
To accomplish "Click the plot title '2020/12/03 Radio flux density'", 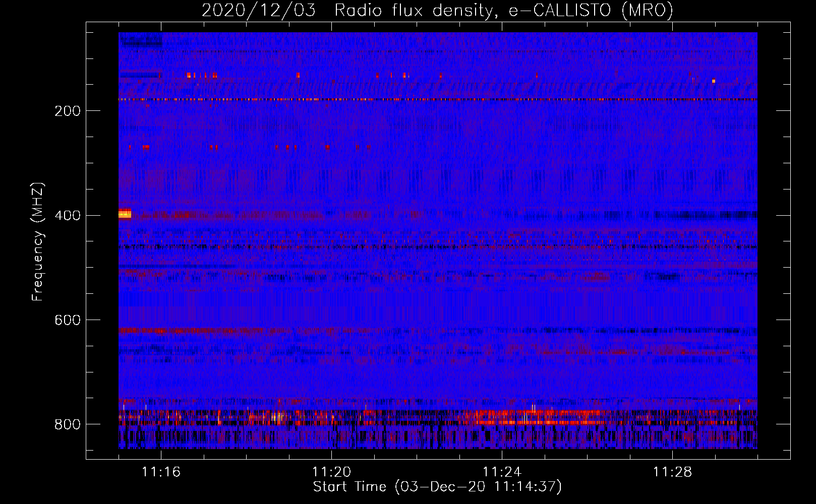I will coord(347,10).
